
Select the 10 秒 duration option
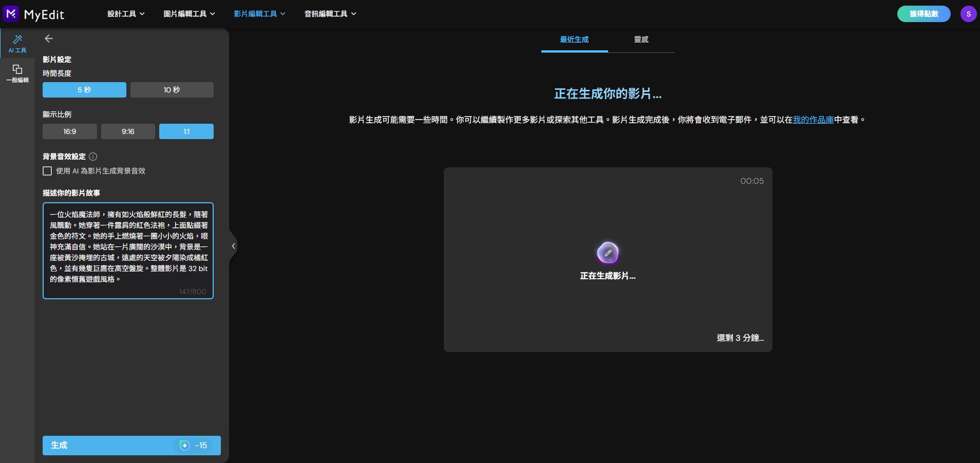tap(172, 90)
